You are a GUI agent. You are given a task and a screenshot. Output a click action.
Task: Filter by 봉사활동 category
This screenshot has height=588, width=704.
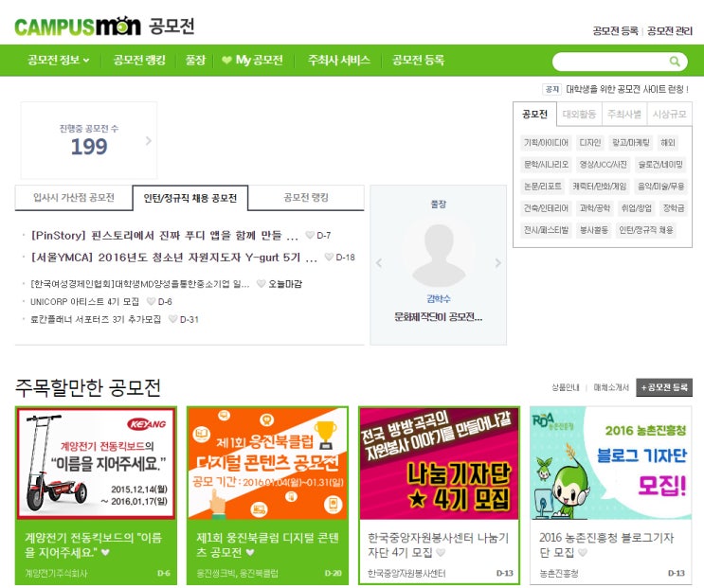coord(593,230)
